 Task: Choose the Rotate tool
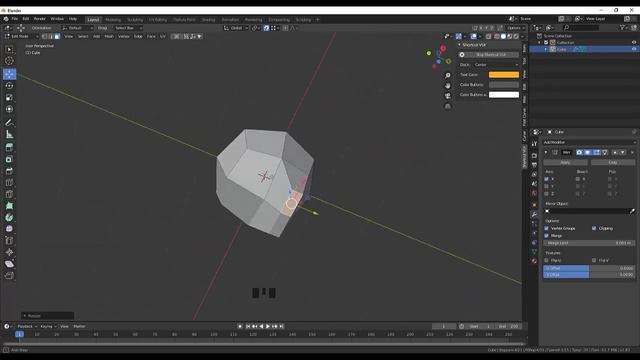click(x=9, y=86)
